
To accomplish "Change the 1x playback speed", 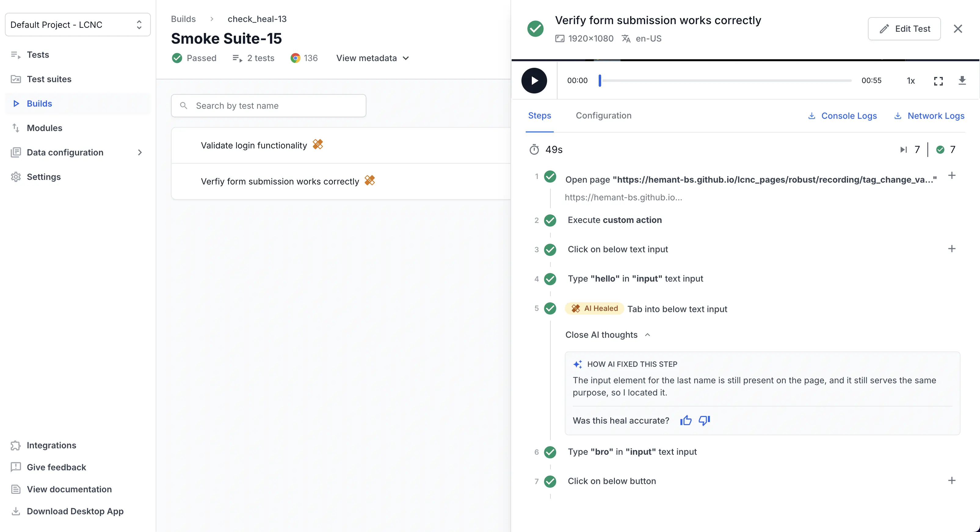I will 911,81.
